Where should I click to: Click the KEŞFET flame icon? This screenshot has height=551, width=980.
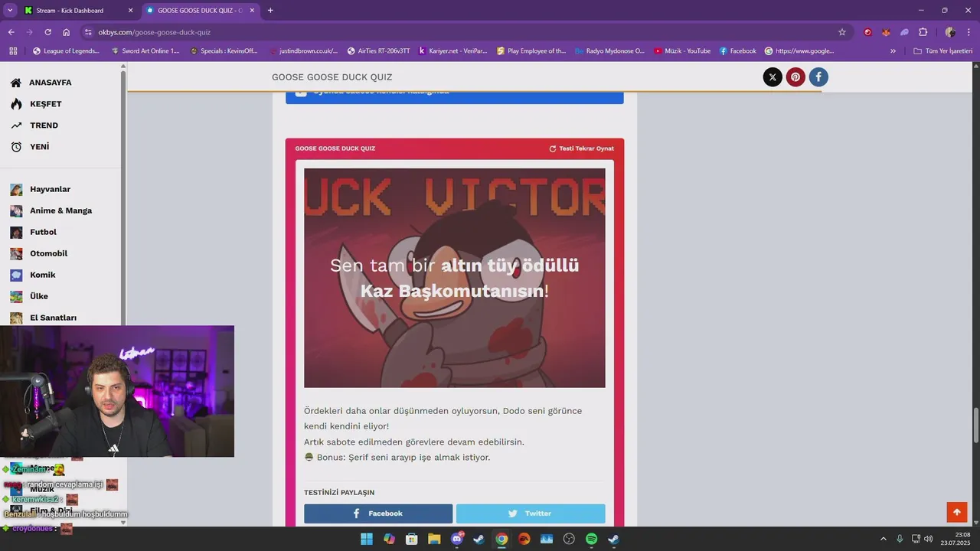pos(16,104)
